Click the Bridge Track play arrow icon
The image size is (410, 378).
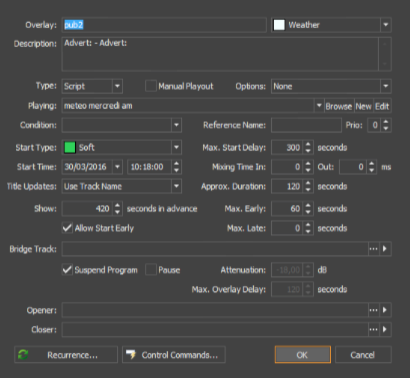[385, 249]
